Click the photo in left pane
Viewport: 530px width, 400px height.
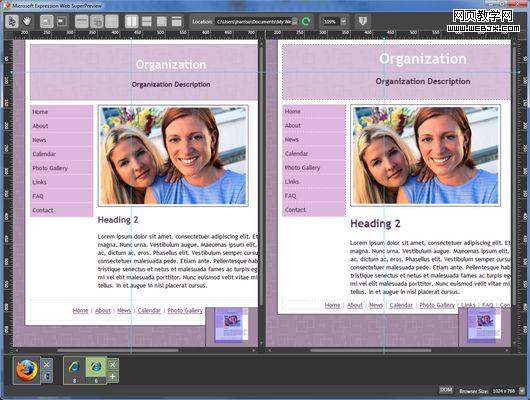[x=173, y=156]
